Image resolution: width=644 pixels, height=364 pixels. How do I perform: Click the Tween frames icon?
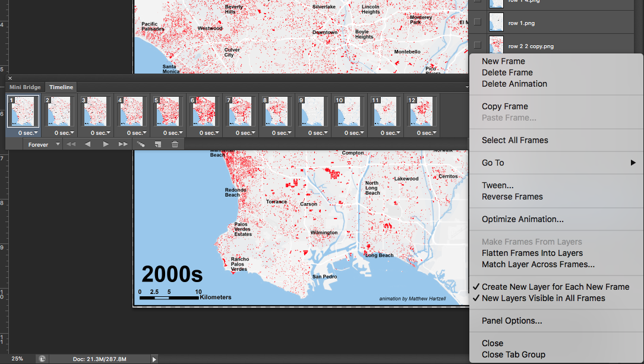(x=141, y=144)
